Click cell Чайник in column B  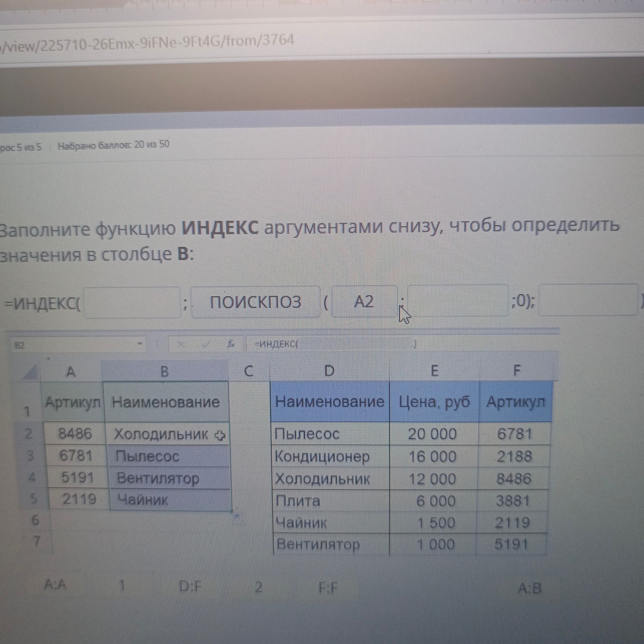click(170, 500)
